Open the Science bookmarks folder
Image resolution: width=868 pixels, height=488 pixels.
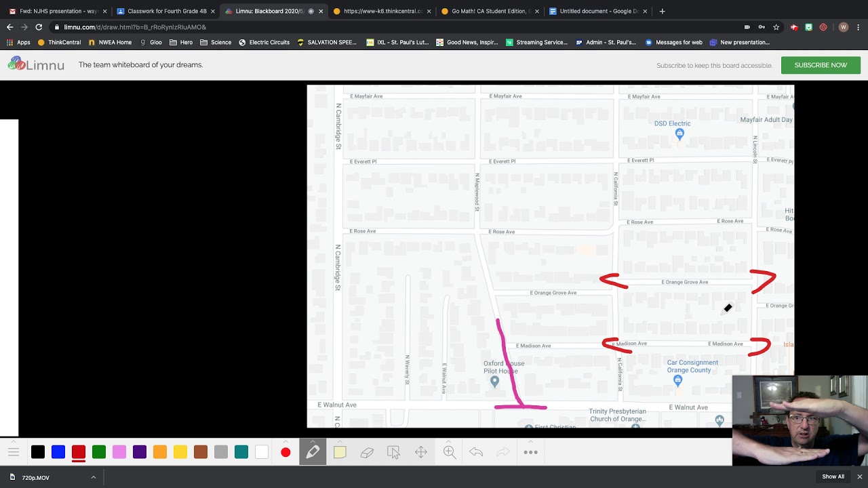[215, 42]
